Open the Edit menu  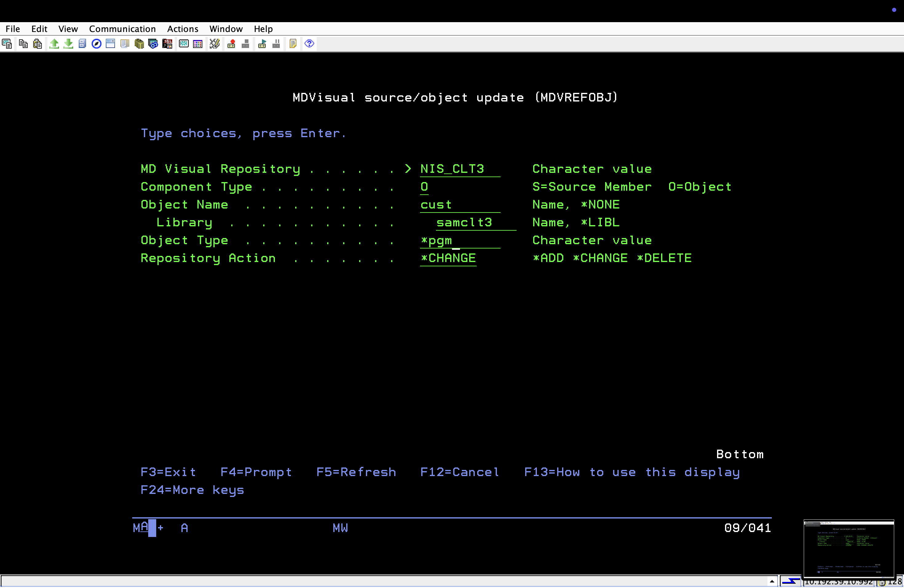[39, 29]
